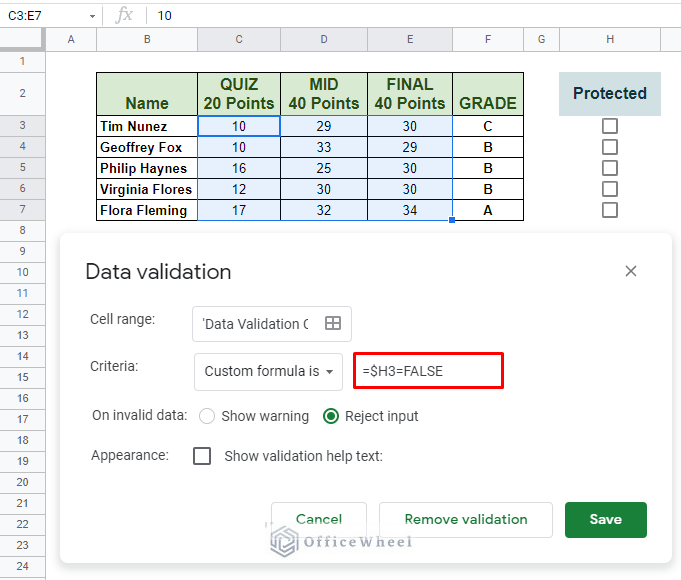The height and width of the screenshot is (580, 681).
Task: Click the Tim Nunez name cell
Action: coord(147,126)
